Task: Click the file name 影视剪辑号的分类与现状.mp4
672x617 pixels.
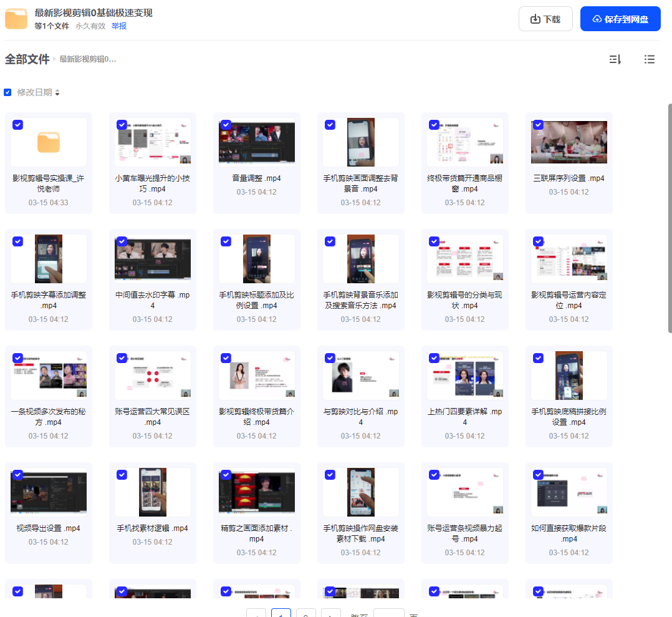Action: 464,300
